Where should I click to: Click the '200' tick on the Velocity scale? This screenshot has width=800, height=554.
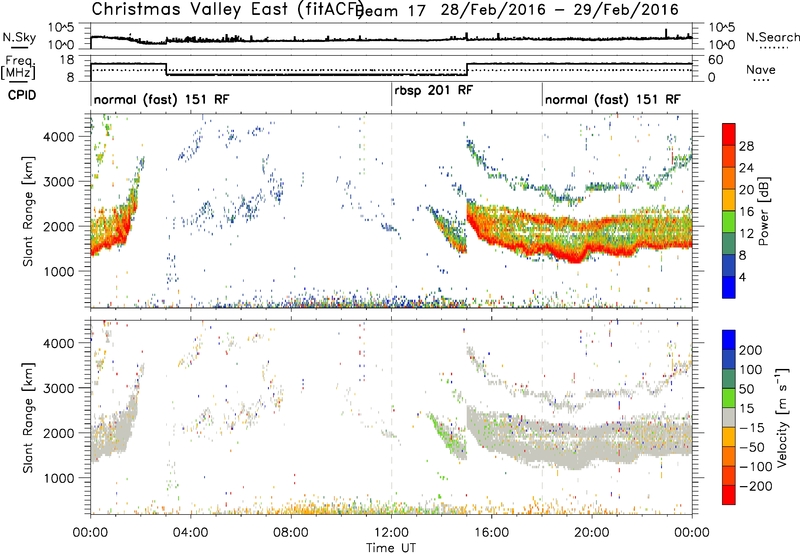pos(750,350)
